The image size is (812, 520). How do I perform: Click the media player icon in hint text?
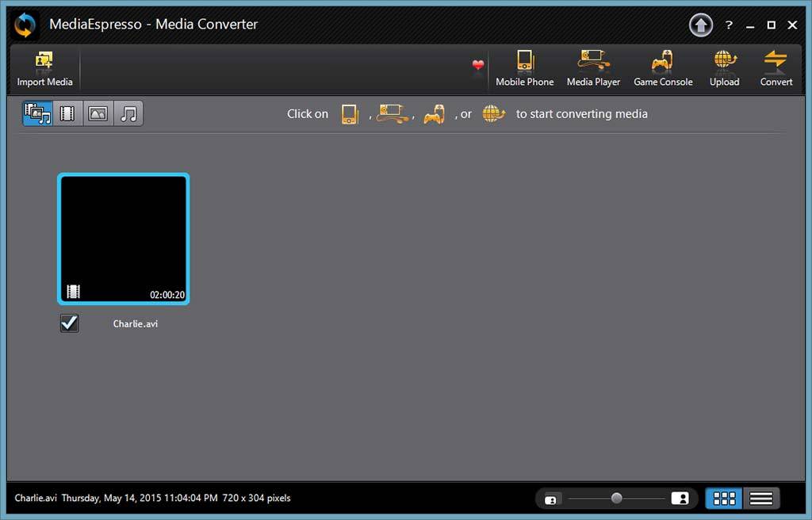[393, 113]
